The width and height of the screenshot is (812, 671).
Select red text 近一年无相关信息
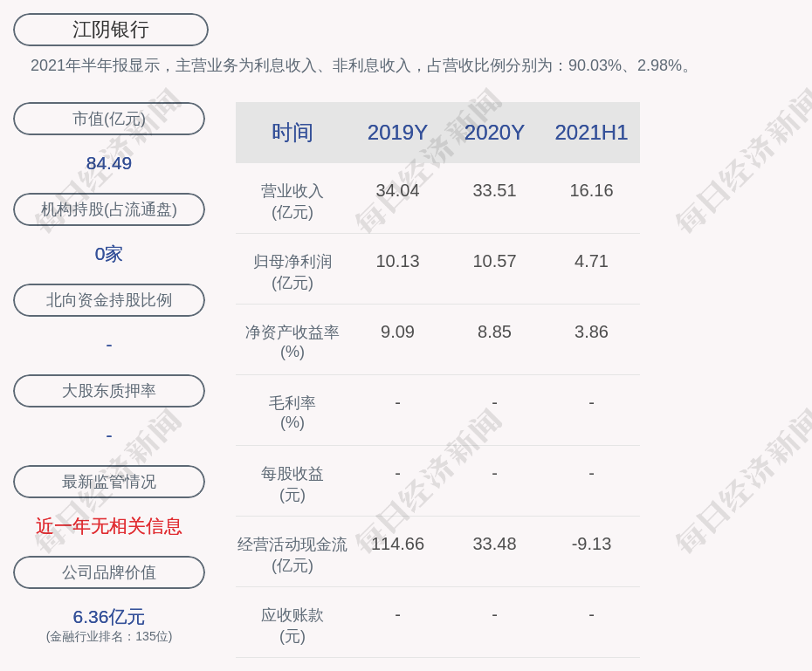(109, 526)
